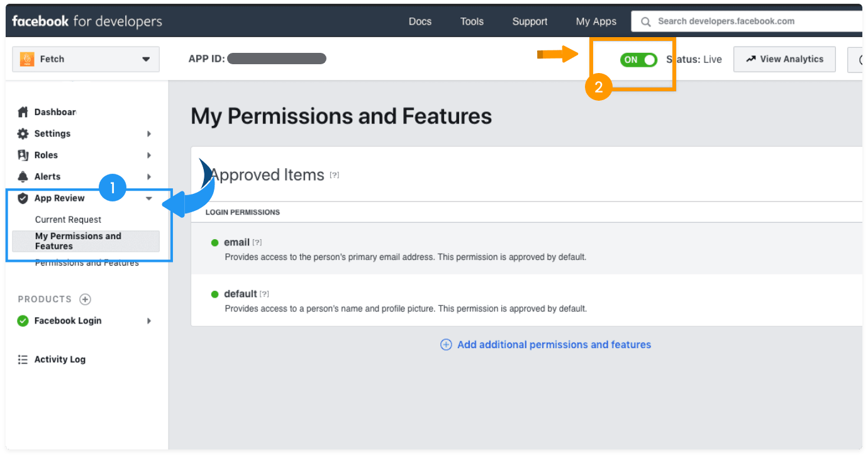This screenshot has width=868, height=457.
Task: Click the plus circle before Add additional permissions
Action: [446, 345]
